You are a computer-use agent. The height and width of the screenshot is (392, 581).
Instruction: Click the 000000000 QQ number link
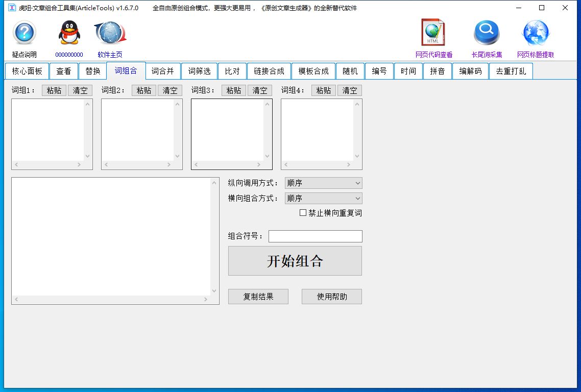pos(69,55)
